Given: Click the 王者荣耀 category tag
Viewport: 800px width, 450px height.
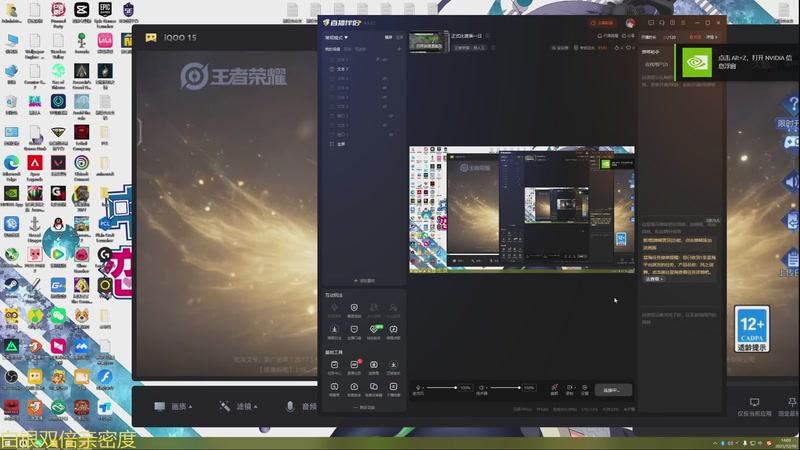Looking at the screenshot, I should click(469, 48).
